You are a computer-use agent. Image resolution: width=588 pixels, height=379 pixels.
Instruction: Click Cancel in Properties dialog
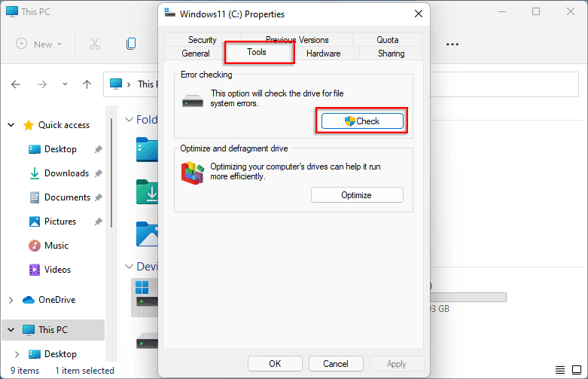click(x=336, y=363)
